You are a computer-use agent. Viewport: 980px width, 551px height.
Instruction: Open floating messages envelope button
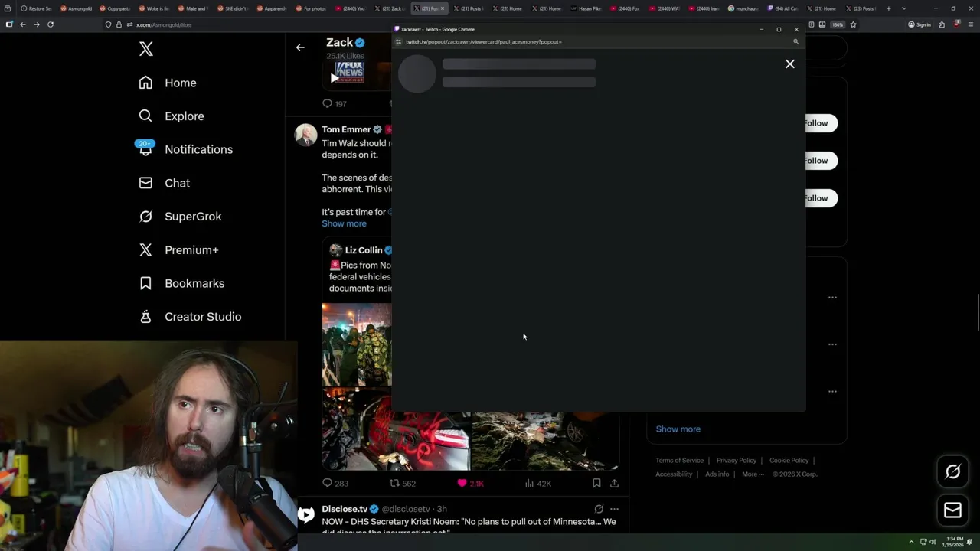pyautogui.click(x=952, y=510)
